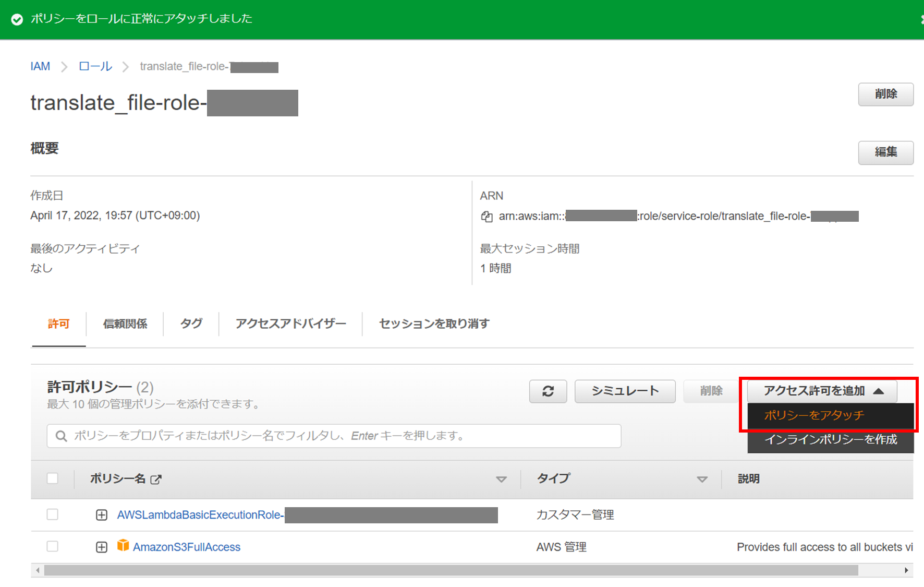Viewport: 924px width, 587px height.
Task: Focus the policy filter search field
Action: (334, 436)
